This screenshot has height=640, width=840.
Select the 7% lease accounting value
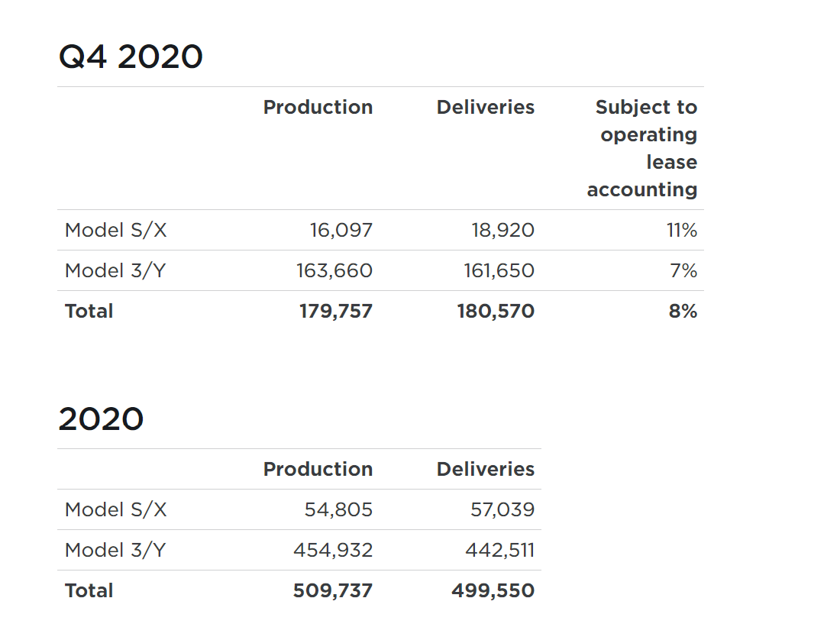(x=683, y=271)
